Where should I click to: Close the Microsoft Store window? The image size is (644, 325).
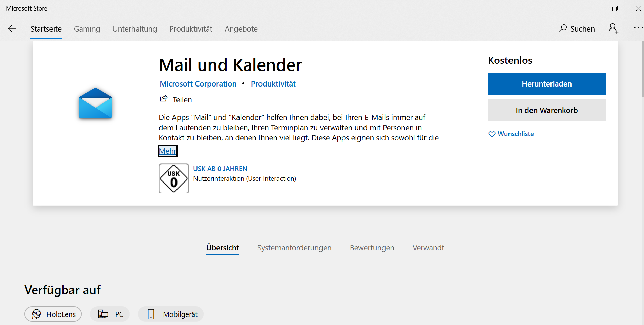(x=638, y=8)
